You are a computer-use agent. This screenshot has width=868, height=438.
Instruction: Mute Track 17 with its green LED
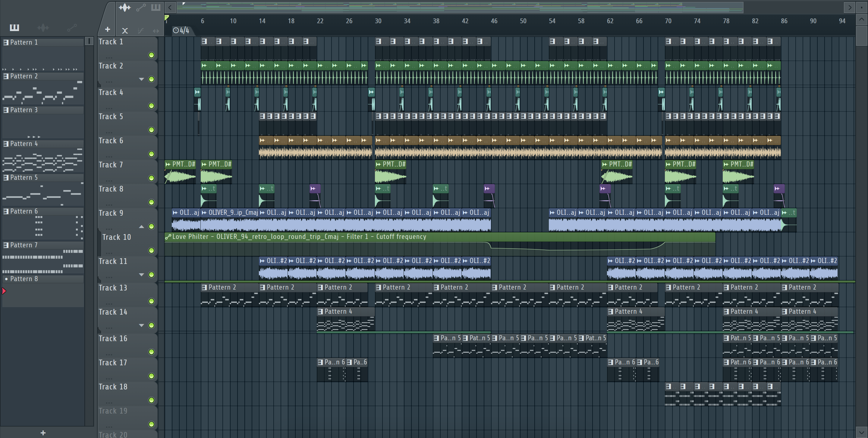[x=151, y=376]
